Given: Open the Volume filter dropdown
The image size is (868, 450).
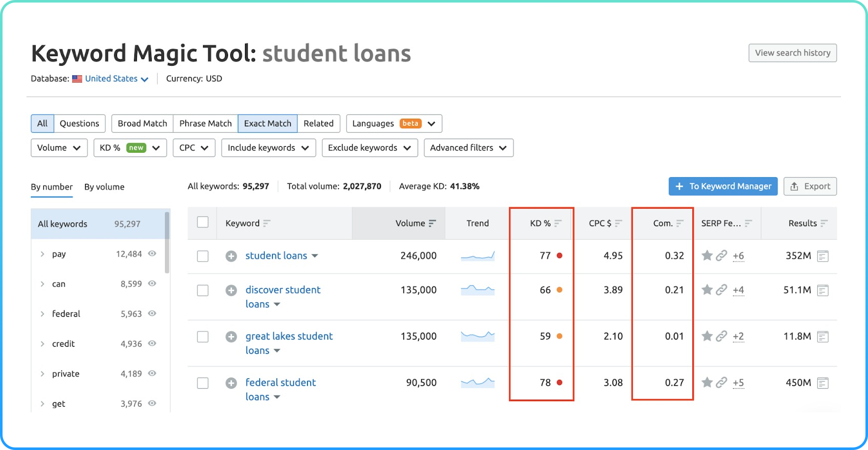Looking at the screenshot, I should point(59,148).
